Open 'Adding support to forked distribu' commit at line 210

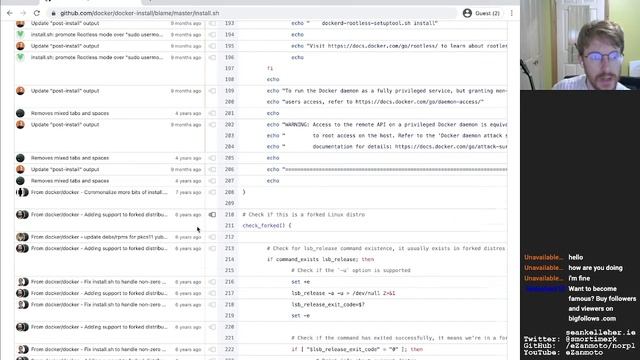click(99, 215)
